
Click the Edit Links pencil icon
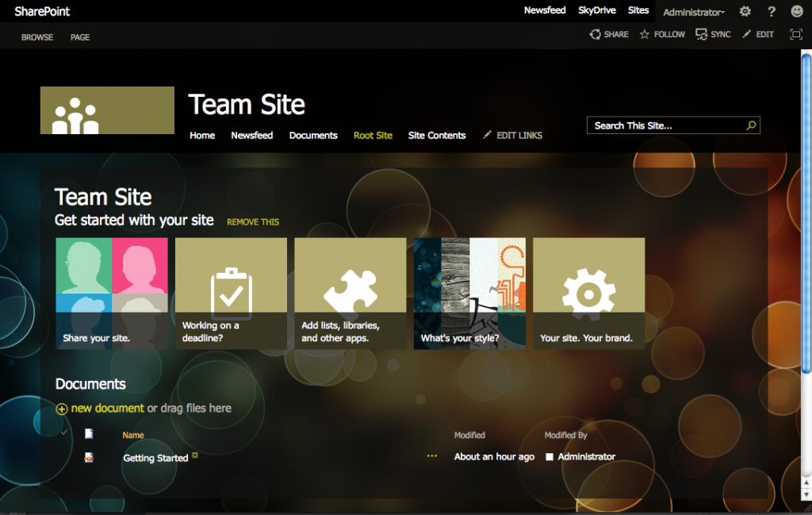(487, 135)
